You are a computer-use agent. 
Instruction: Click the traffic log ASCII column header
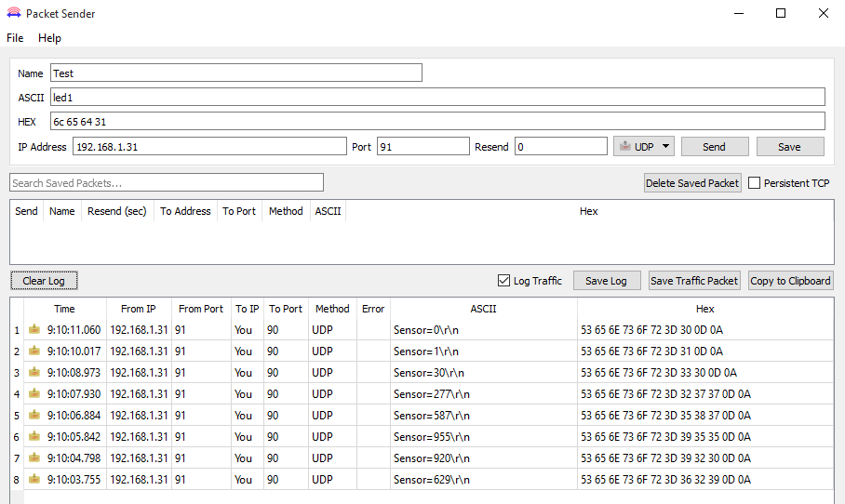[x=483, y=309]
